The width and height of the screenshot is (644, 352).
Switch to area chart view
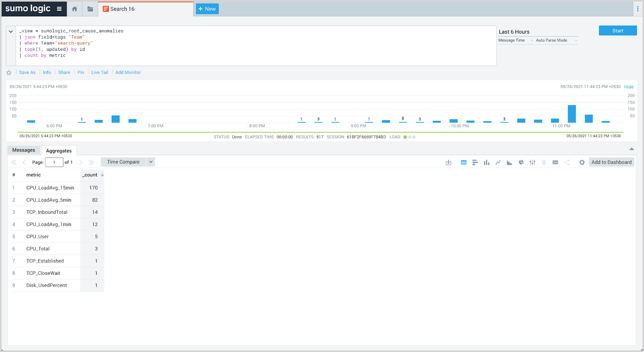pyautogui.click(x=509, y=162)
